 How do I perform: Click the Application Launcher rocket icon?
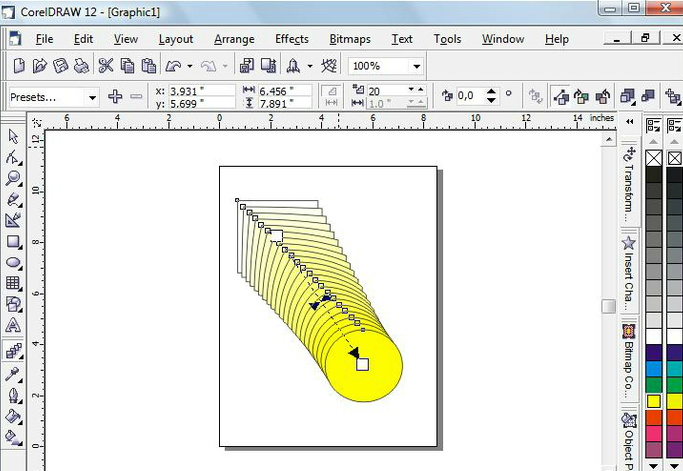pos(293,66)
